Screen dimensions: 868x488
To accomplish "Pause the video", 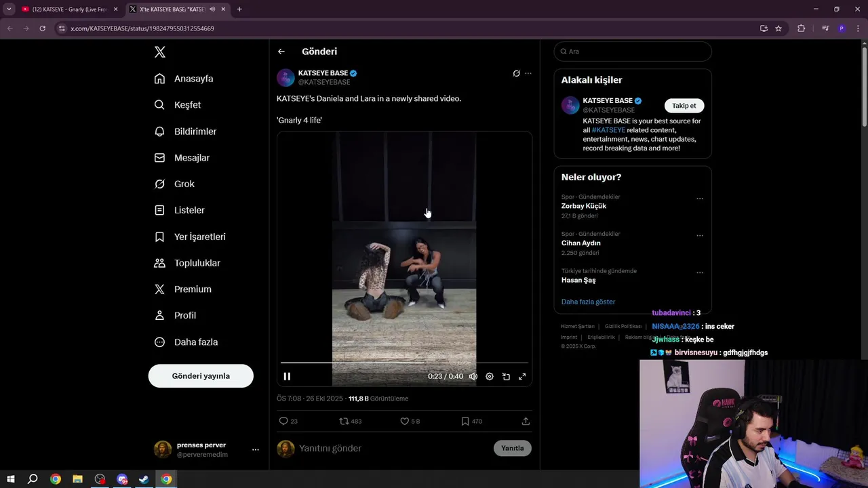I will 287,376.
